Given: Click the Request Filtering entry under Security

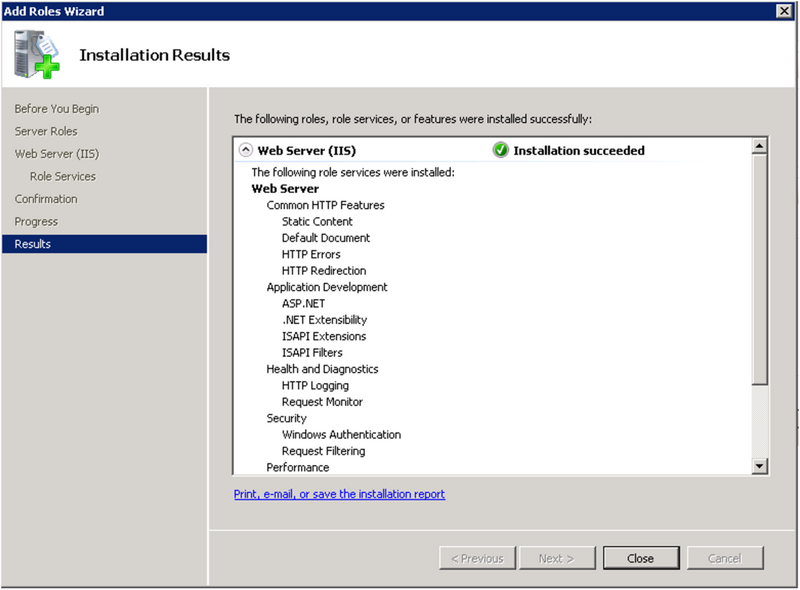Looking at the screenshot, I should coord(323,451).
